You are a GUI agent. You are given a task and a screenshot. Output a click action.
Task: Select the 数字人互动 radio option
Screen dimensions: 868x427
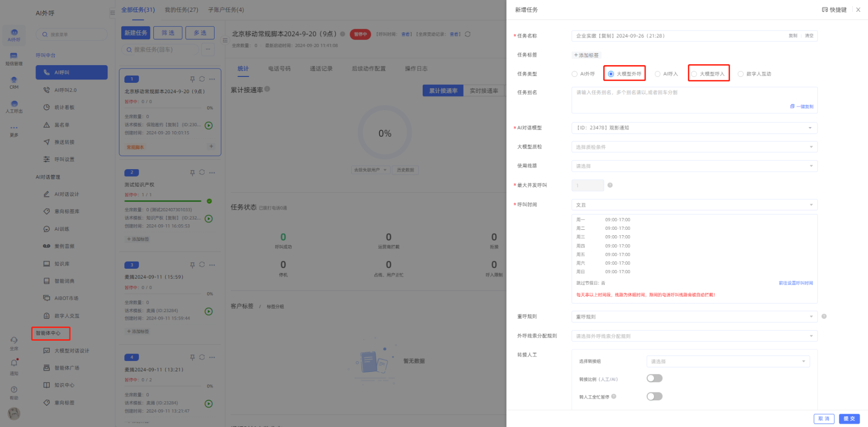[741, 74]
